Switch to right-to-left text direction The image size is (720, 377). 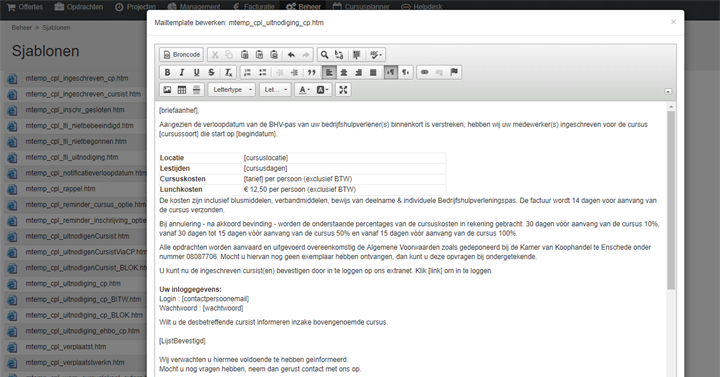pos(405,72)
